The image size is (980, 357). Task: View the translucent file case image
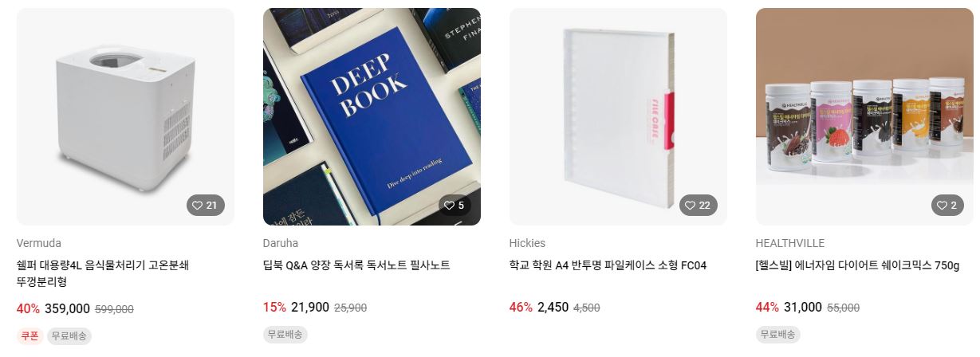click(x=618, y=116)
